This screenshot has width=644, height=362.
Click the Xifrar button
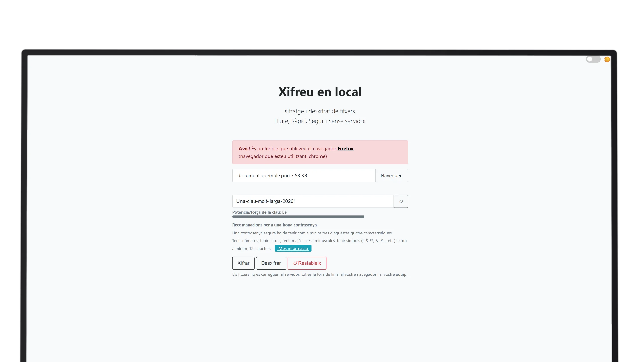point(243,263)
